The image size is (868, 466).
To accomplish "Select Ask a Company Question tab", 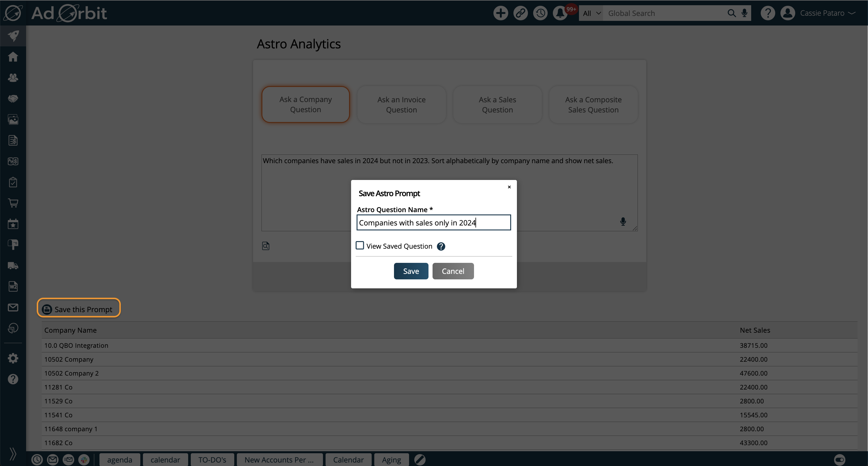I will click(x=306, y=104).
